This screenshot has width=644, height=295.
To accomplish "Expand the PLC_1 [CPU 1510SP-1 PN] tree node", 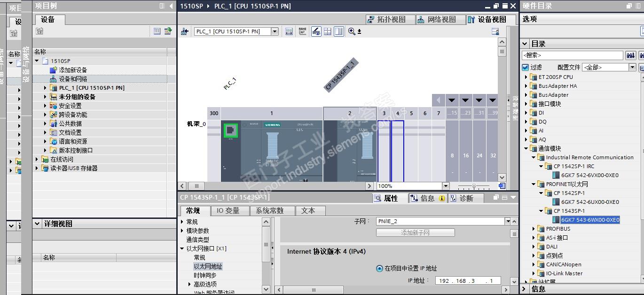I will click(45, 88).
